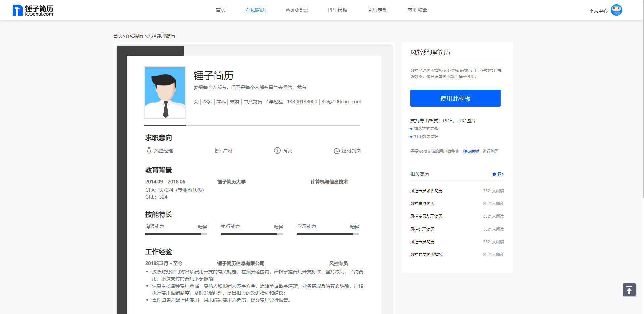Click the clock icon beside 随时到岗

(x=337, y=151)
